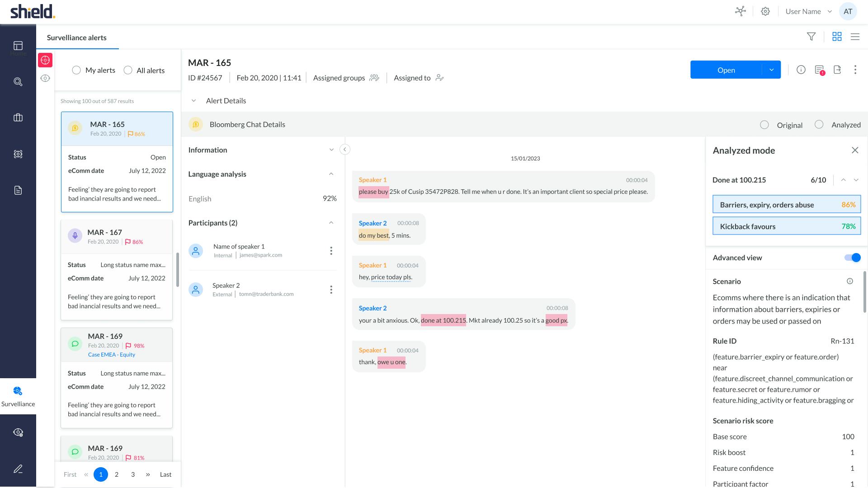Open the dropdown arrow beside Open button
Screen dimensions: 868x488
coord(771,70)
